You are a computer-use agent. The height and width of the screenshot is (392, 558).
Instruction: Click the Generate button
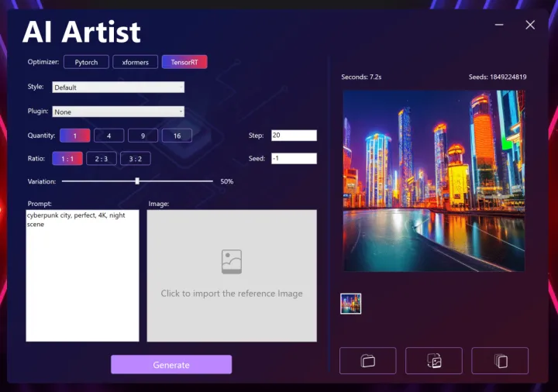[x=171, y=365]
